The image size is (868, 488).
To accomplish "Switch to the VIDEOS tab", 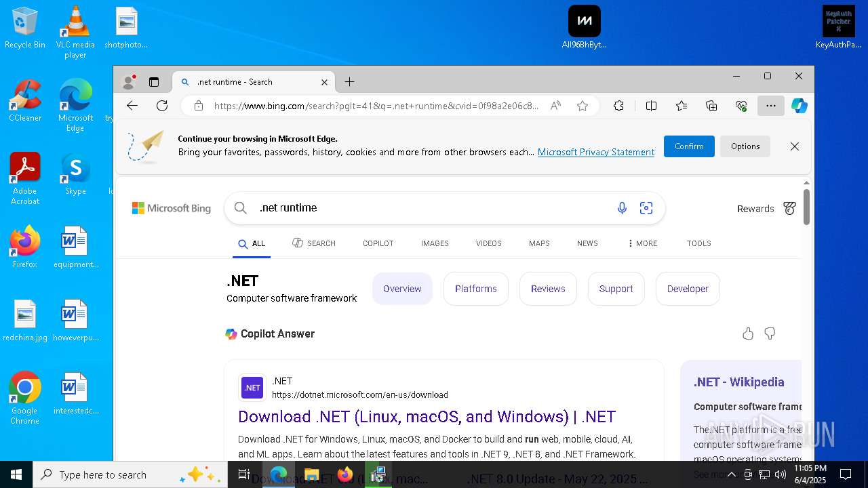I will coord(489,243).
